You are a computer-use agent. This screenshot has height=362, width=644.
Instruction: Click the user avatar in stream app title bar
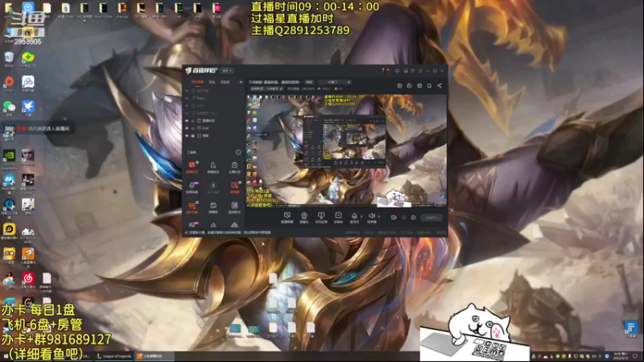click(386, 71)
